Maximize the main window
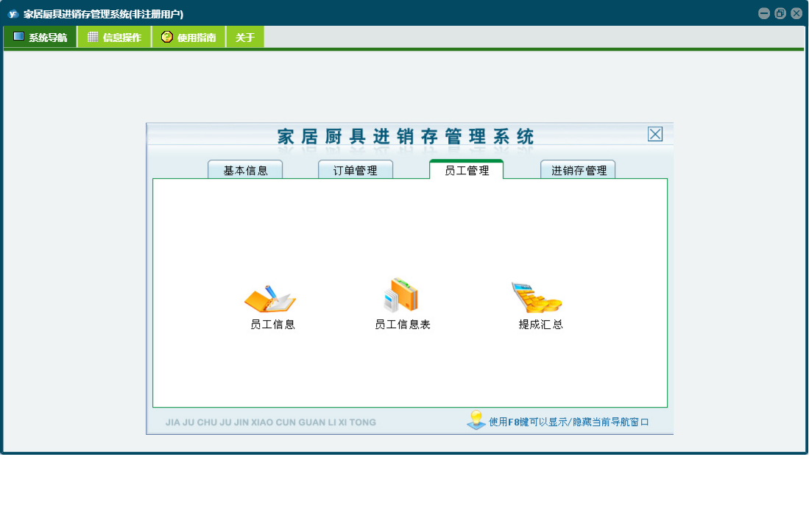The width and height of the screenshot is (809, 532). click(x=780, y=13)
